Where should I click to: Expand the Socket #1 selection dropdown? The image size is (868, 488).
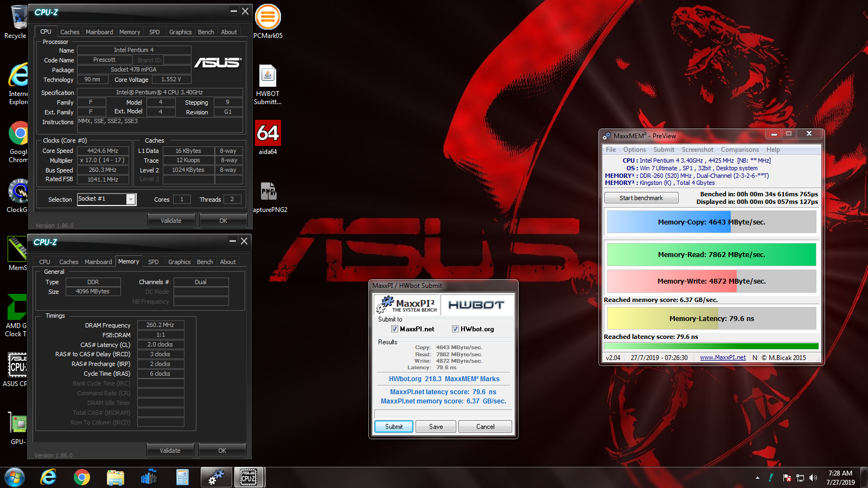pyautogui.click(x=131, y=200)
